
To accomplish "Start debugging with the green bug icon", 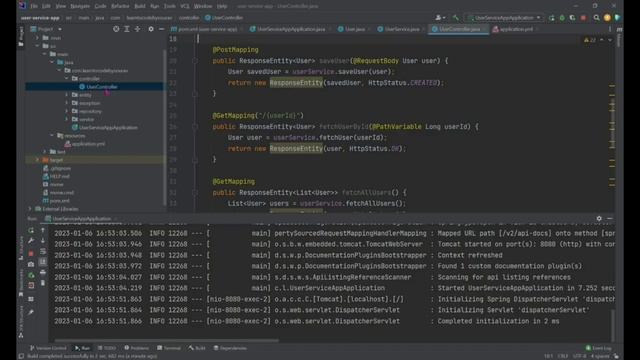I will click(562, 18).
